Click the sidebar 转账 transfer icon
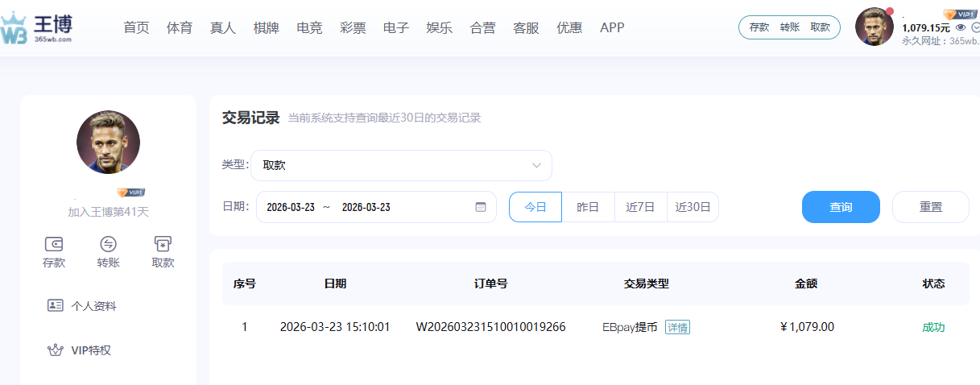The width and height of the screenshot is (980, 385). click(x=108, y=244)
